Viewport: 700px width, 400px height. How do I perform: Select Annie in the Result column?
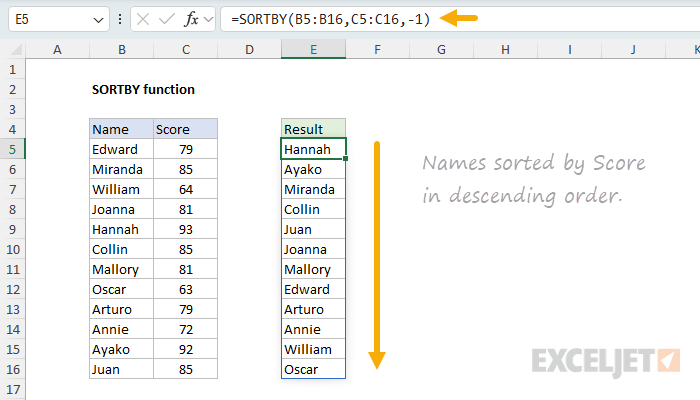[x=313, y=329]
